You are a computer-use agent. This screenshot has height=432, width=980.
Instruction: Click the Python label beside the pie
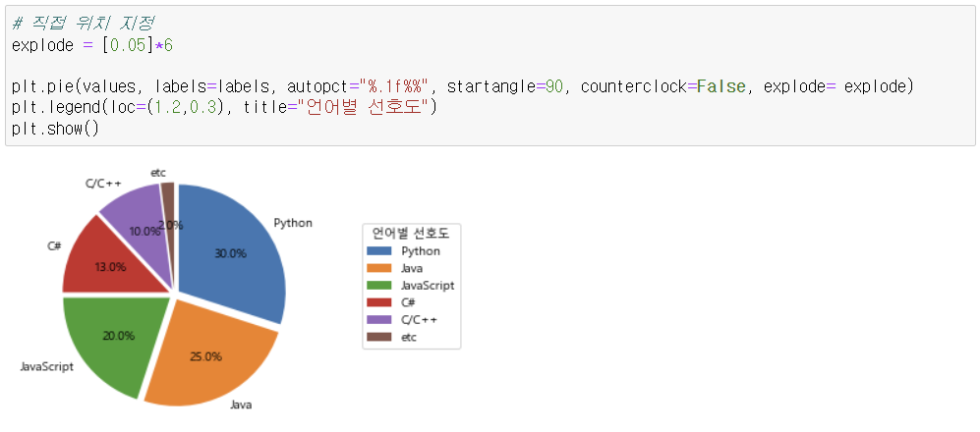(x=293, y=223)
